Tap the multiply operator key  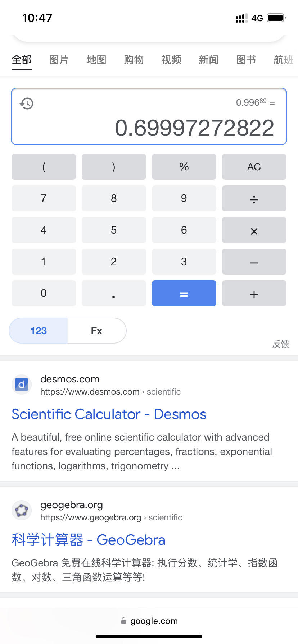tap(254, 230)
